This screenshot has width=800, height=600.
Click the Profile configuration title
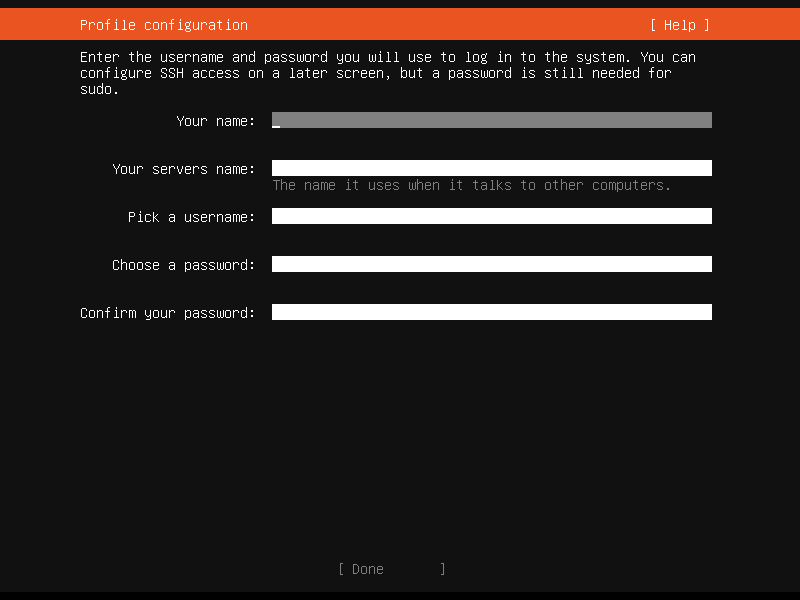pyautogui.click(x=163, y=24)
